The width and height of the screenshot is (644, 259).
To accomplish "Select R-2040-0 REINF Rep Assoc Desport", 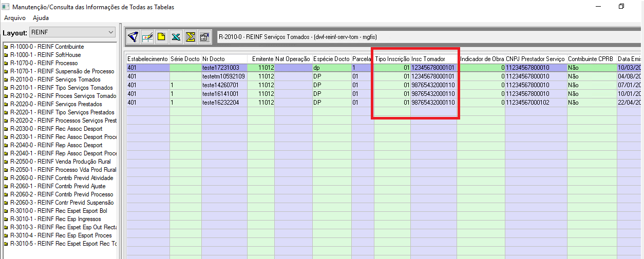I will pos(56,145).
